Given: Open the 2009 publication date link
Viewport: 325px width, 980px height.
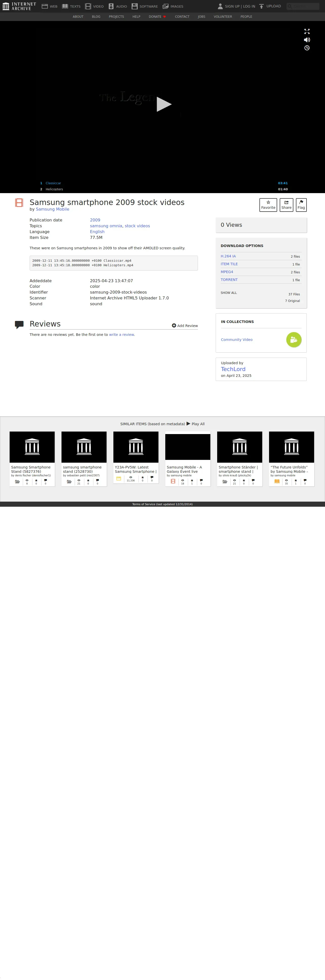Looking at the screenshot, I should pos(95,220).
